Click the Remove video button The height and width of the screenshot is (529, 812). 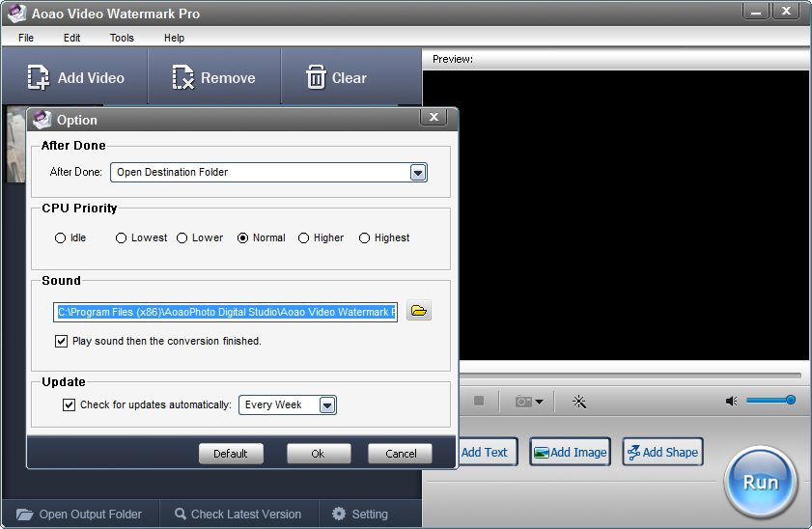click(x=214, y=77)
